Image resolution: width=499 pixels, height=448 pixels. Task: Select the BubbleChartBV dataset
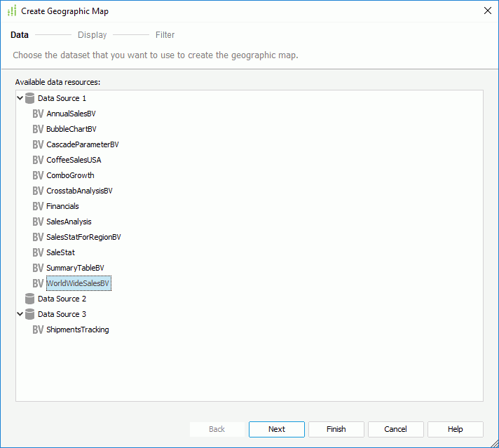click(x=71, y=129)
